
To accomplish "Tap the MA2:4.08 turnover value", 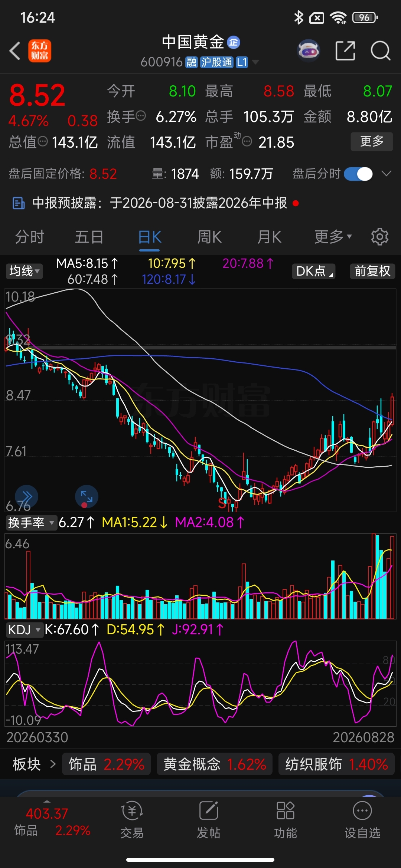I will (x=210, y=522).
